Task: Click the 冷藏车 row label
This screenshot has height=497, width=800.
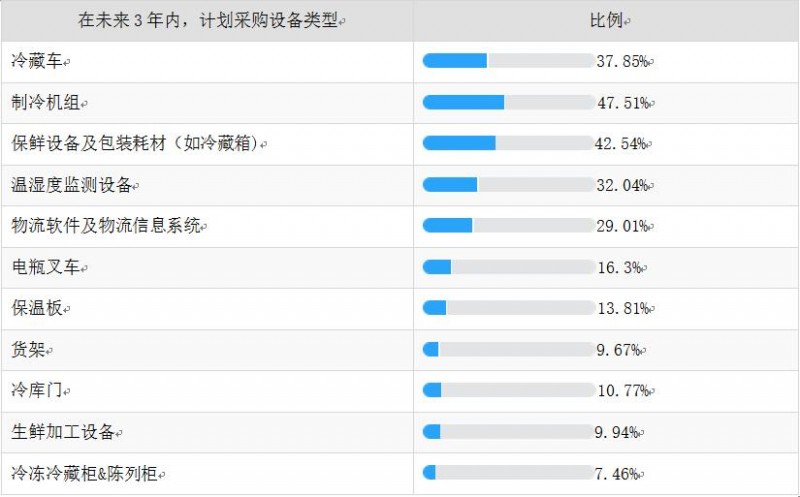Action: tap(36, 61)
